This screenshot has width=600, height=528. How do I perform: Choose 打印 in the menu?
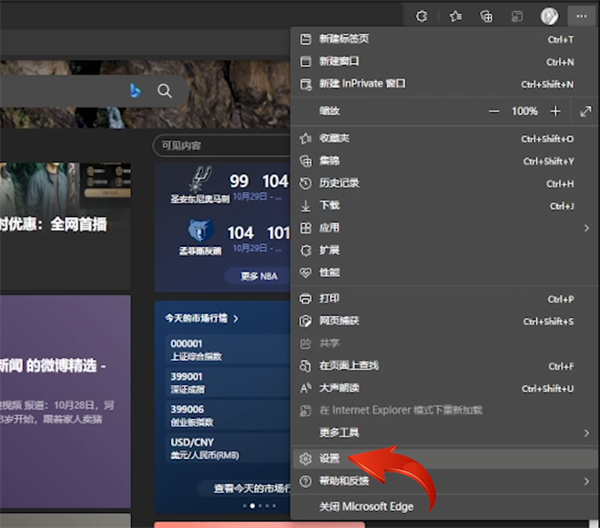[444, 298]
